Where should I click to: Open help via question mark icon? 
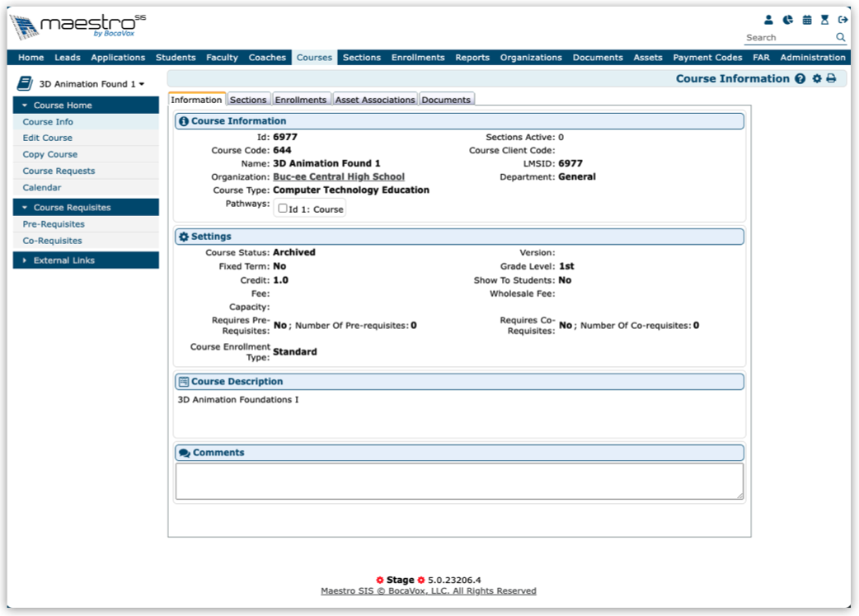tap(800, 79)
